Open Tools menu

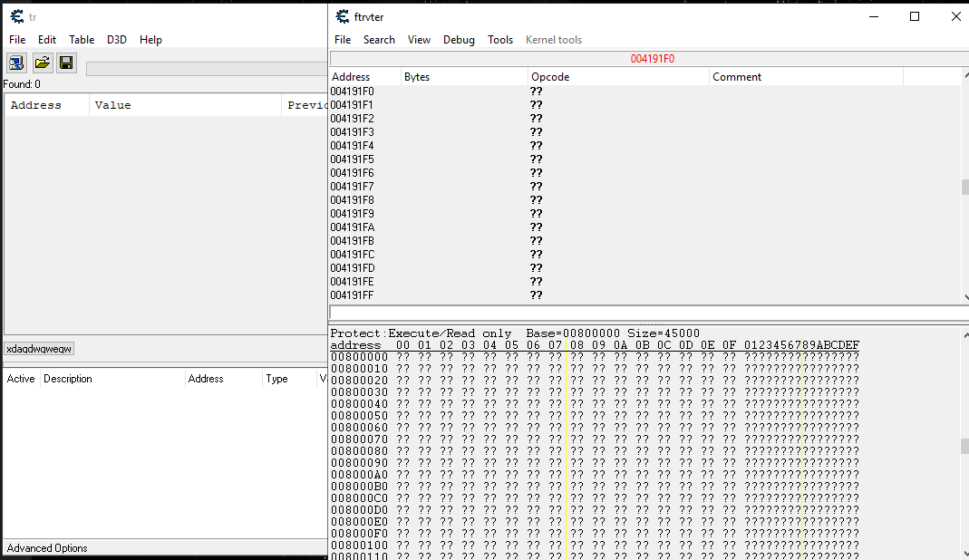pyautogui.click(x=500, y=40)
